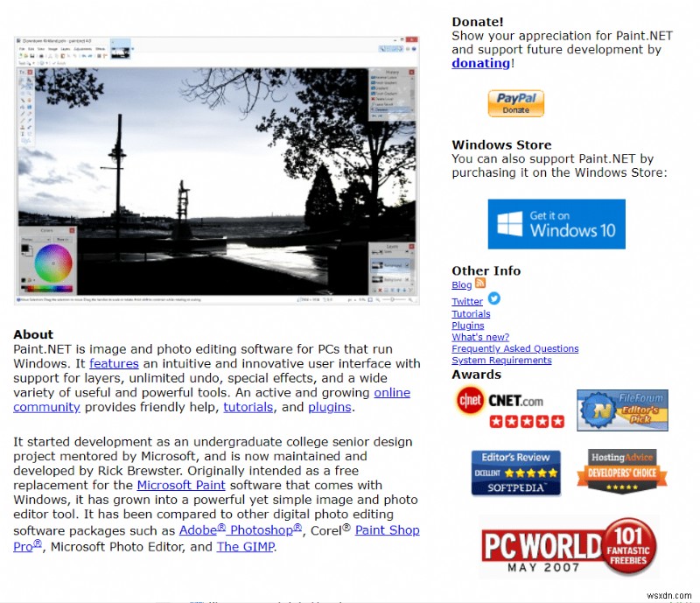Follow the donating link
The height and width of the screenshot is (603, 700).
point(480,63)
